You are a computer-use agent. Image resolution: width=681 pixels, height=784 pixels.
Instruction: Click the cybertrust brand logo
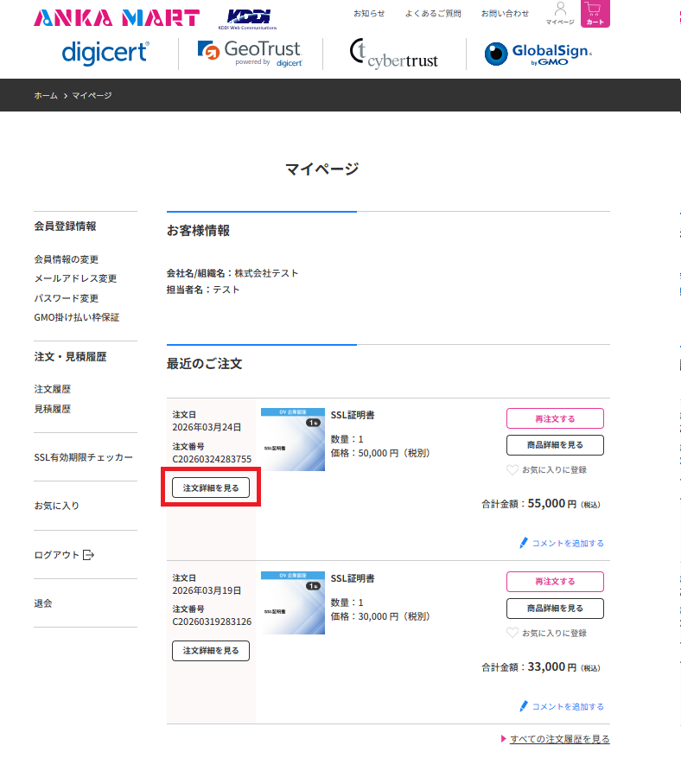(393, 54)
